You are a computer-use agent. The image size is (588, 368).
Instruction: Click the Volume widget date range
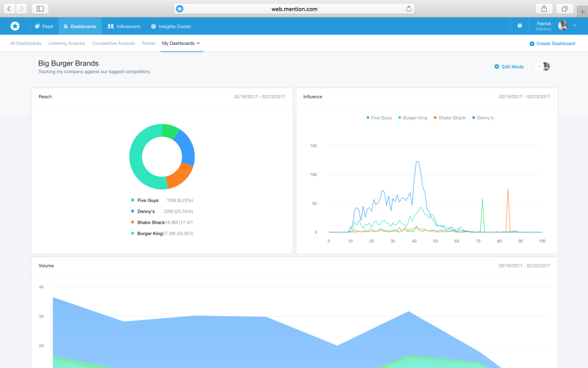click(x=524, y=266)
